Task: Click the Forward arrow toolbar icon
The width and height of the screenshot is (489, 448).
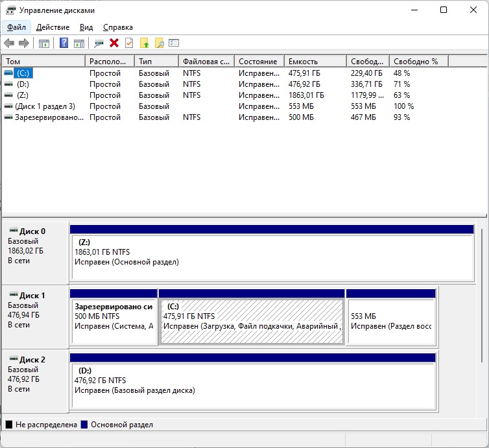Action: (x=24, y=43)
